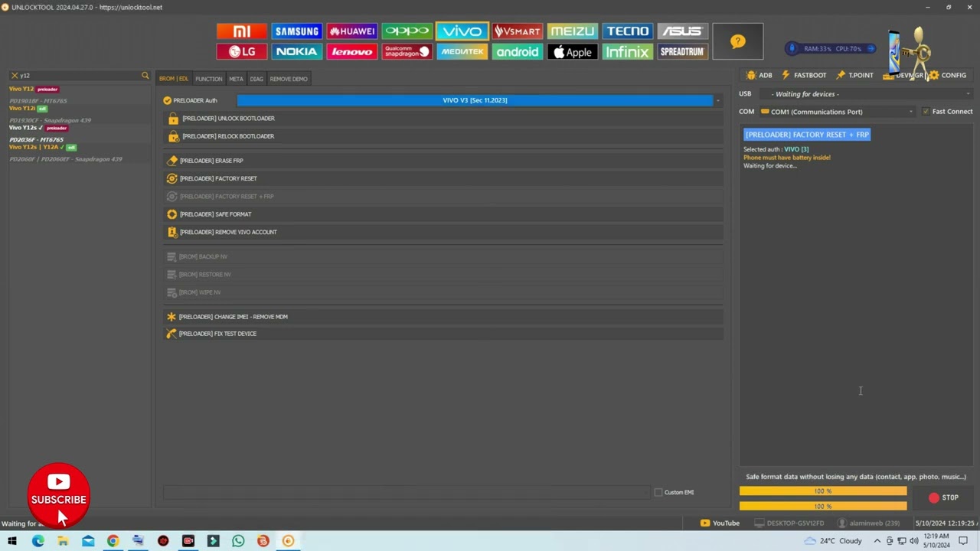This screenshot has width=980, height=551.
Task: Switch to the REMOVE DEMO tab
Action: (x=289, y=79)
